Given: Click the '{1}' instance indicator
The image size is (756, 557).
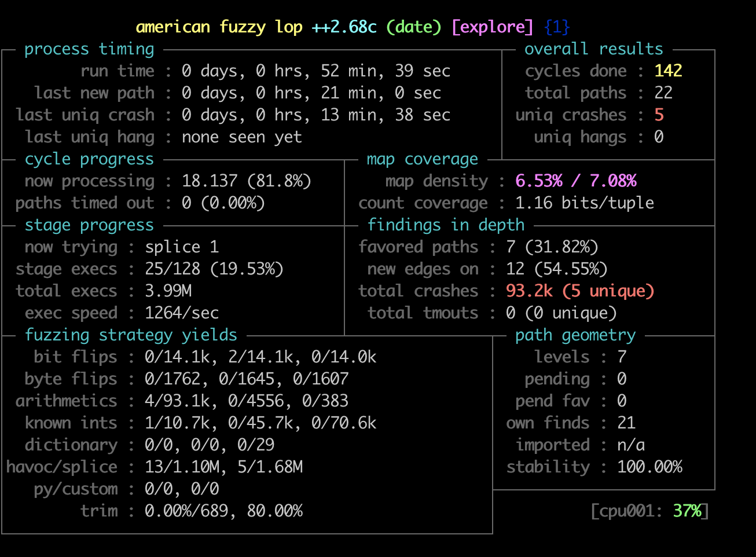Looking at the screenshot, I should click(x=557, y=27).
